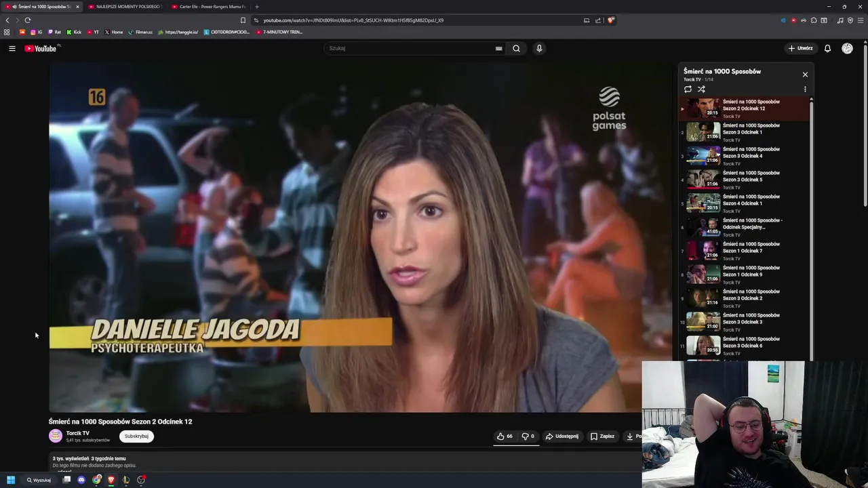868x488 pixels.
Task: Open the Brave VPN shield icon
Action: point(850,20)
